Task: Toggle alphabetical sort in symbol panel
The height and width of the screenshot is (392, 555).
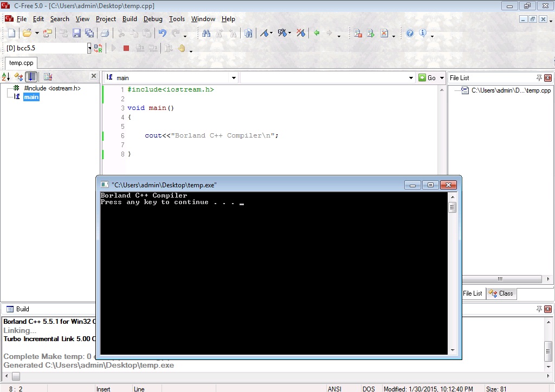Action: (6, 76)
